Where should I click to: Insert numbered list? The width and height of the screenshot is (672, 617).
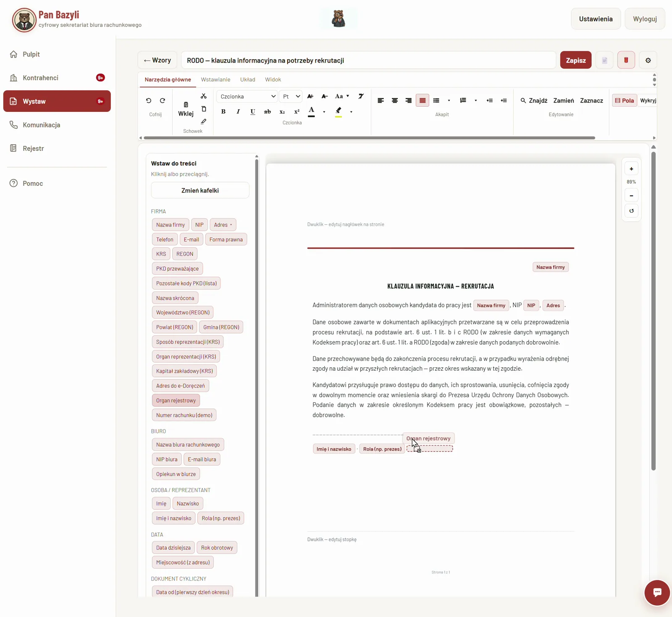tap(463, 100)
